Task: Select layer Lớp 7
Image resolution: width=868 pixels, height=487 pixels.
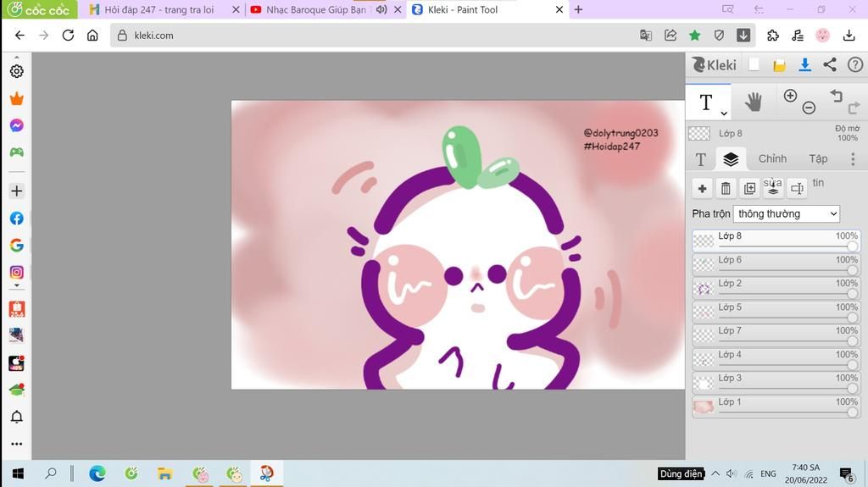Action: click(x=776, y=336)
